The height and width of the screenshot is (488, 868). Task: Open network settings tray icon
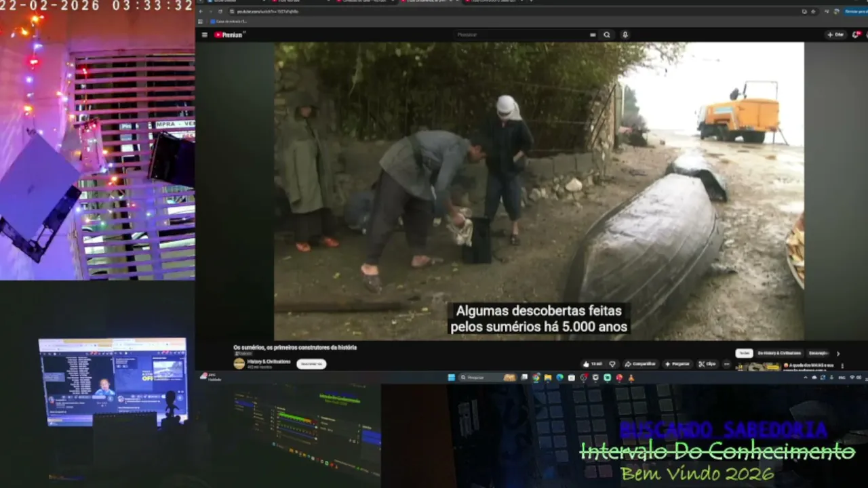[x=852, y=377]
